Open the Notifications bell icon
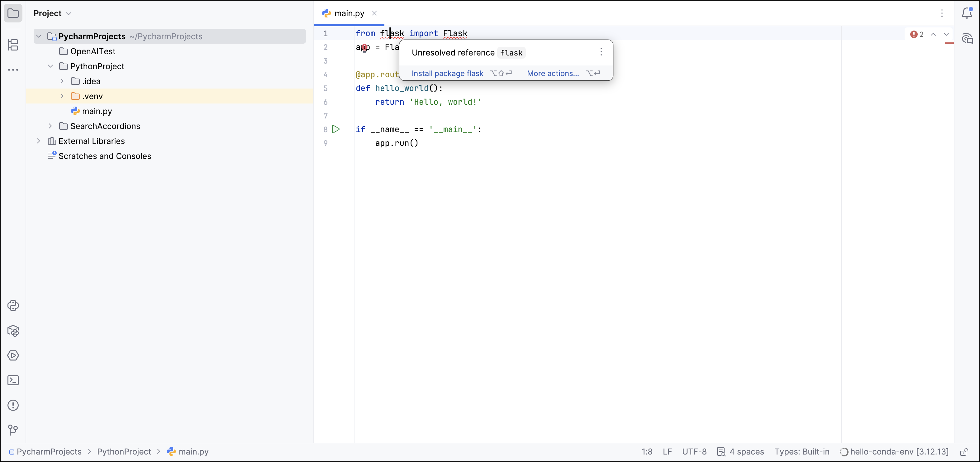The height and width of the screenshot is (462, 980). (967, 13)
